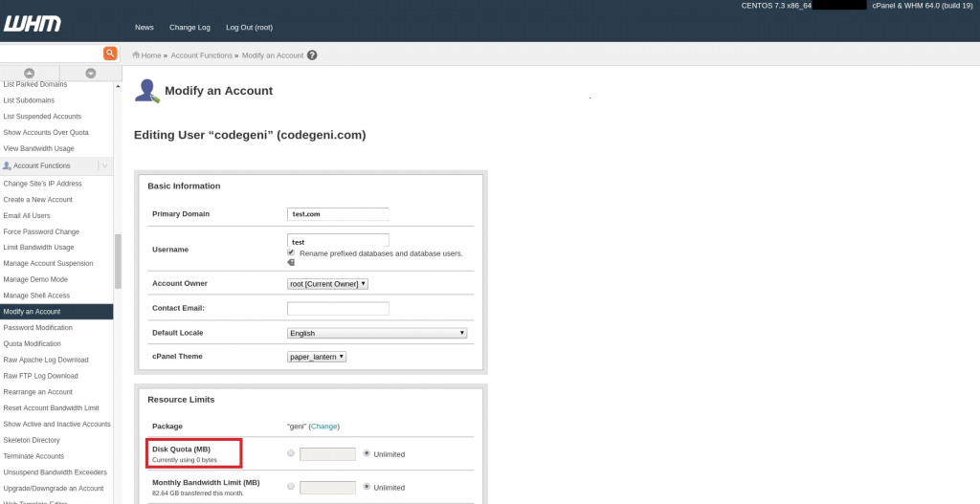Open the Default Locale dropdown
The height and width of the screenshot is (504, 980).
377,333
